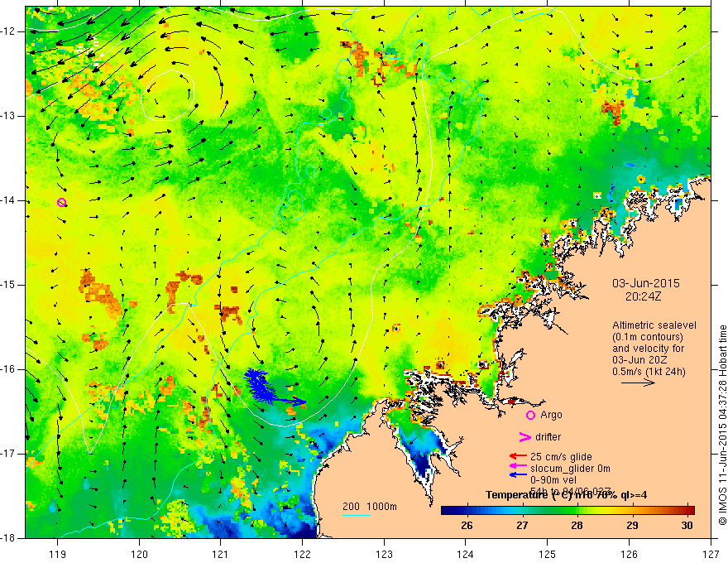Click the latitude axis label -15
Viewport: 728px width, 563px height.
(x=9, y=285)
